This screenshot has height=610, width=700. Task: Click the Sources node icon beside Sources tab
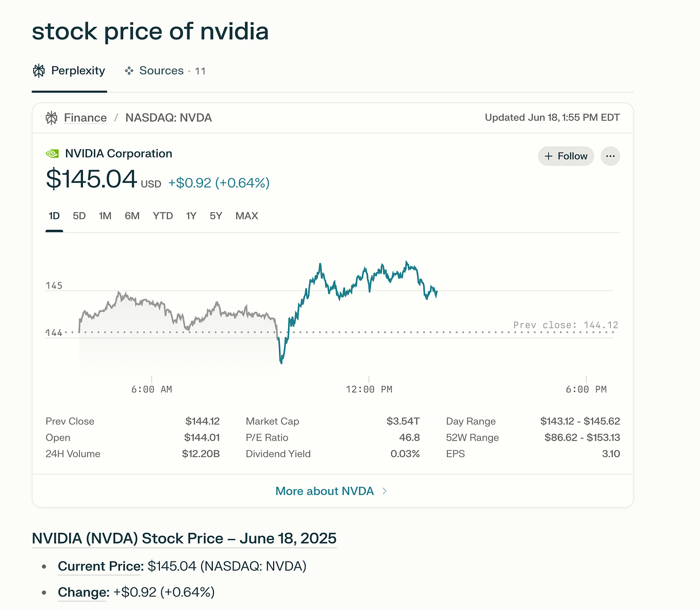click(x=128, y=71)
